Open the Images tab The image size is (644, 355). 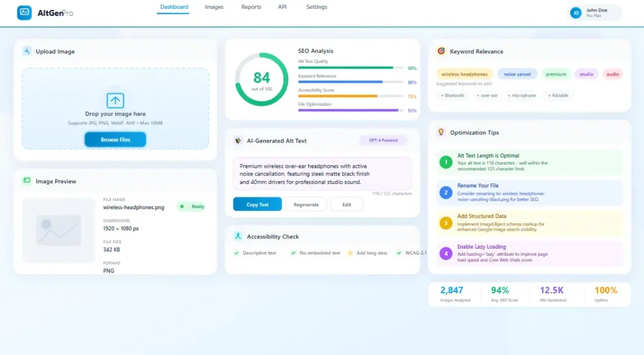tap(214, 7)
